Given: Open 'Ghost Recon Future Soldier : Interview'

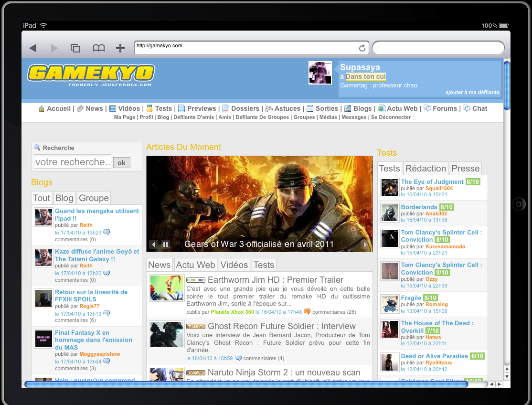Looking at the screenshot, I should (282, 326).
